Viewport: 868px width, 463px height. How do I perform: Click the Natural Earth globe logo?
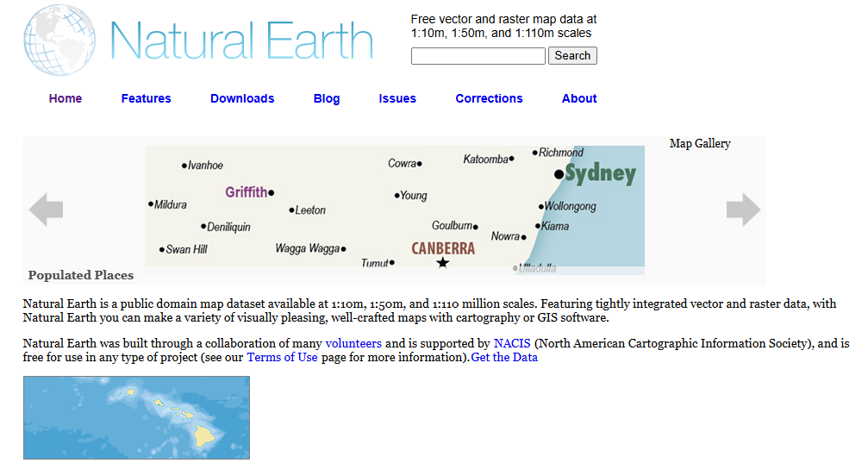(59, 41)
